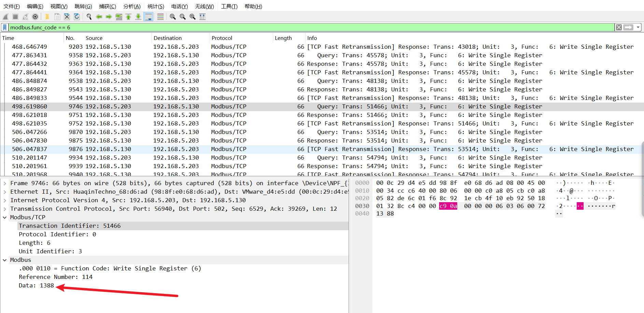Open go to specified packet

click(119, 17)
